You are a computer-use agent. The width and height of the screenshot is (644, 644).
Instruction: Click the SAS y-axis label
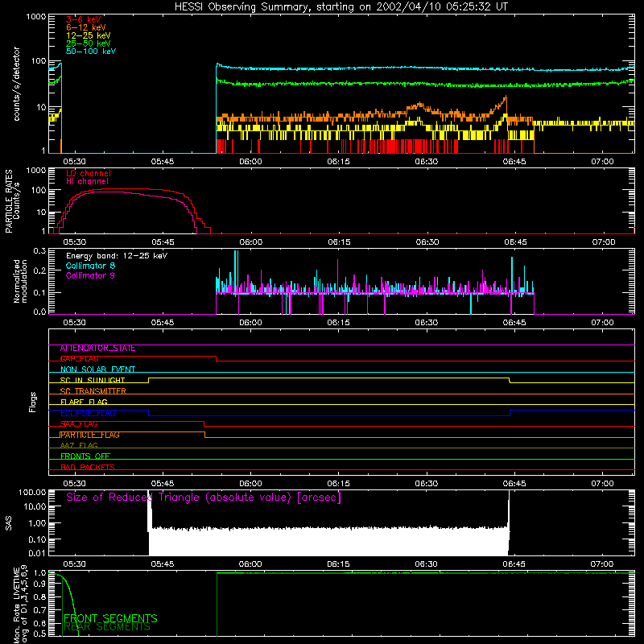9,522
